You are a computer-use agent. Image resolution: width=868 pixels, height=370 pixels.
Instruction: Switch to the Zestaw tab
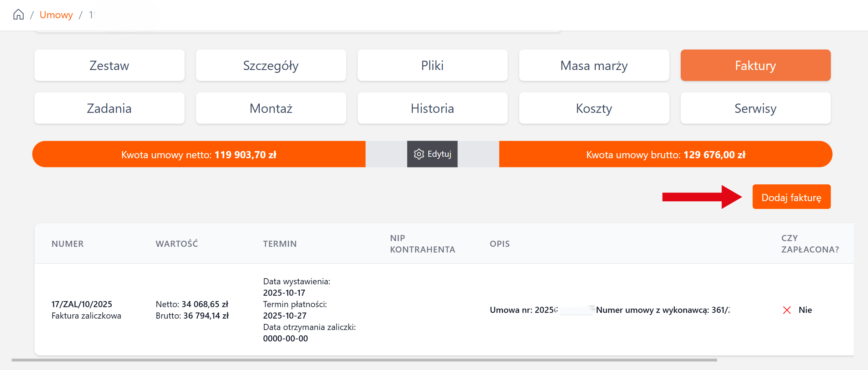click(109, 65)
